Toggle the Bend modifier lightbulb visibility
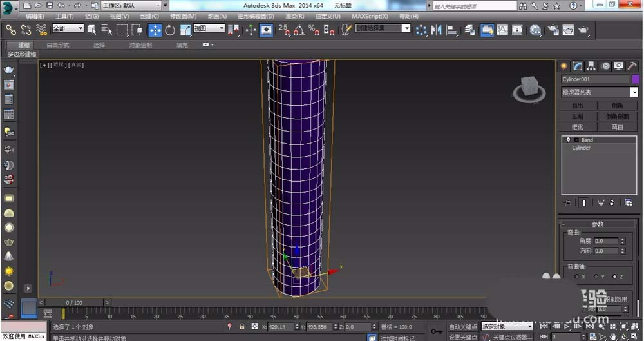The height and width of the screenshot is (341, 644). pyautogui.click(x=568, y=140)
